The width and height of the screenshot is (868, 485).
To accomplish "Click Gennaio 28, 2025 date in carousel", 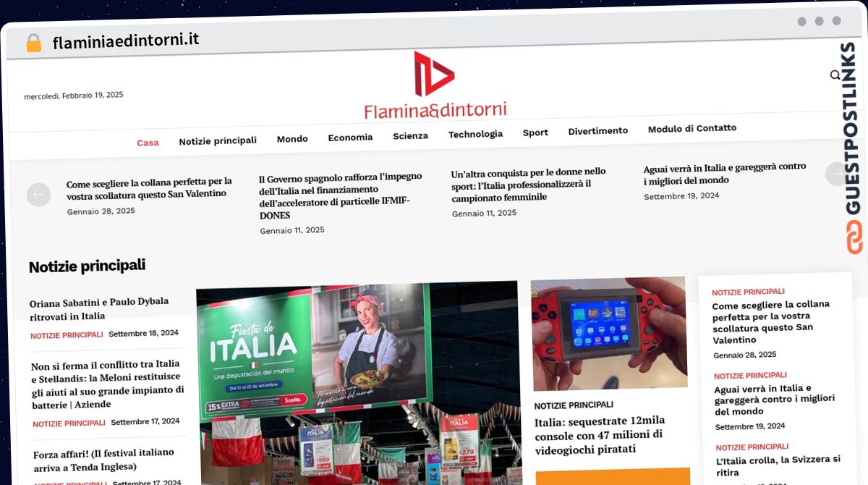I will pos(101,211).
